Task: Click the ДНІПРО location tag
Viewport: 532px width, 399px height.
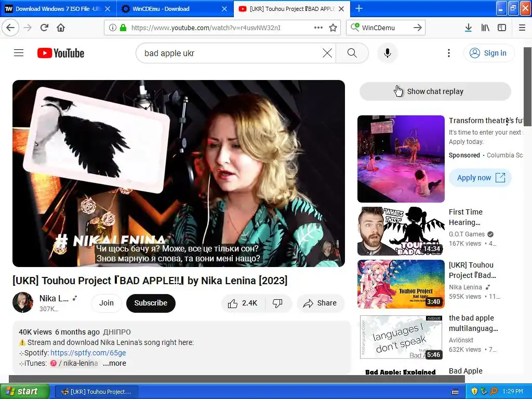Action: pos(117,332)
